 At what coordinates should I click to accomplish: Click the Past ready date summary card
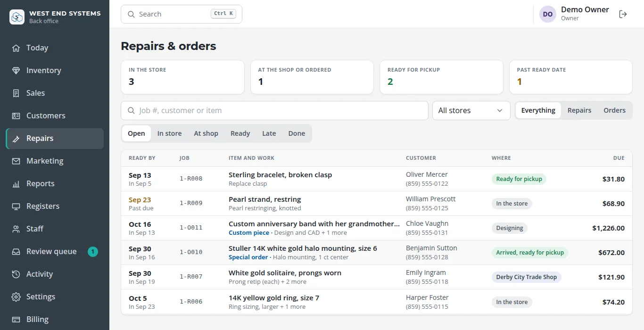pyautogui.click(x=570, y=77)
